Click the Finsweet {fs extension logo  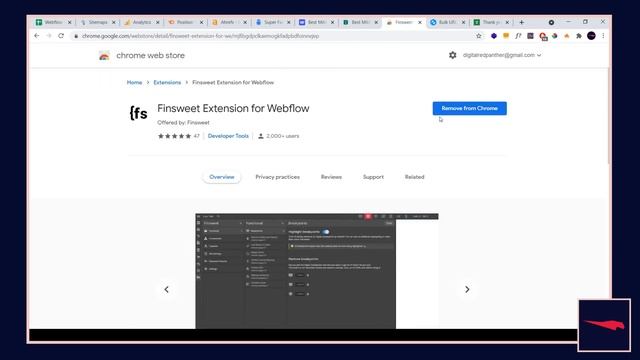coord(138,113)
